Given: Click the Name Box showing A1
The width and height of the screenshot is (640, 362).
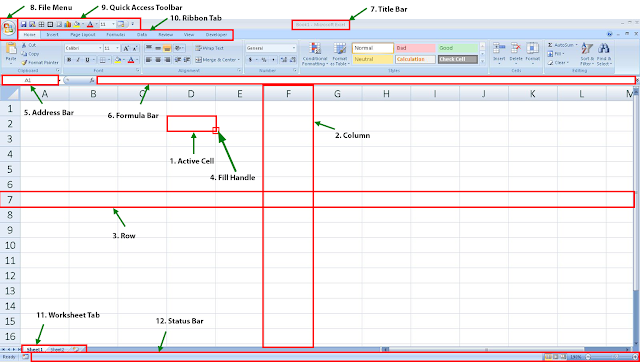Looking at the screenshot, I should pyautogui.click(x=30, y=80).
